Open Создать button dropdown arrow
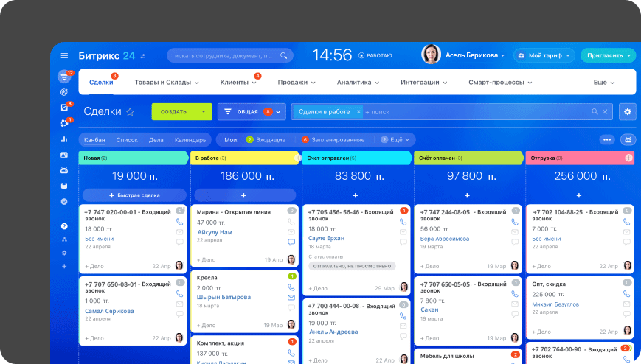Image resolution: width=641 pixels, height=364 pixels. pos(203,111)
